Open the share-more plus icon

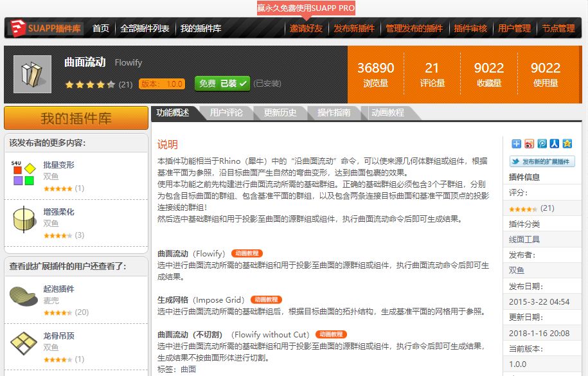coord(517,144)
